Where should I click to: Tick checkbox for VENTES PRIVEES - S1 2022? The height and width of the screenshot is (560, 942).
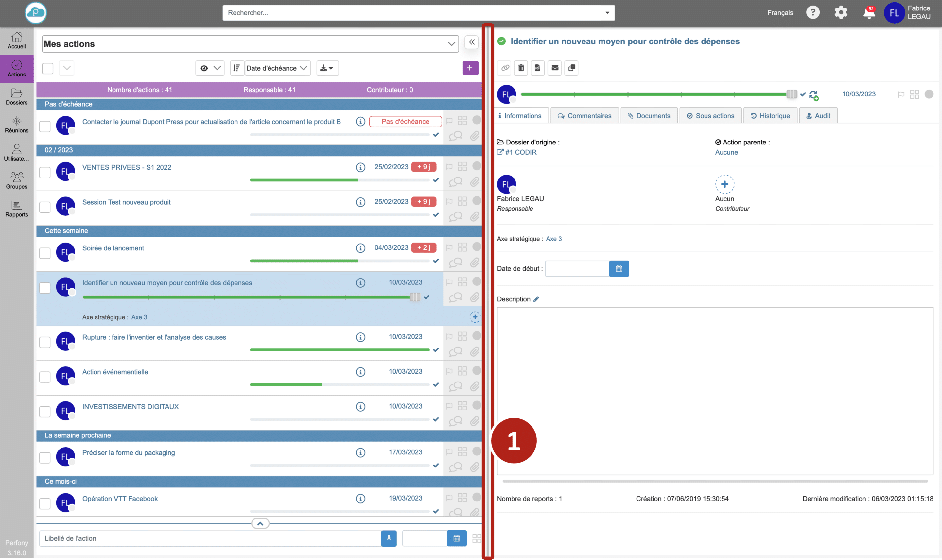[x=45, y=173]
